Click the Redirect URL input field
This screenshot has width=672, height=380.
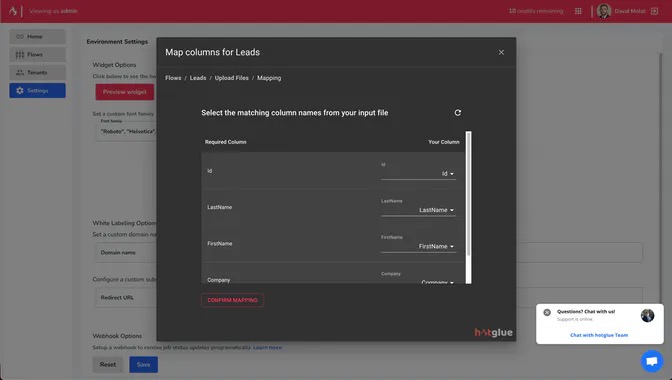[369, 298]
